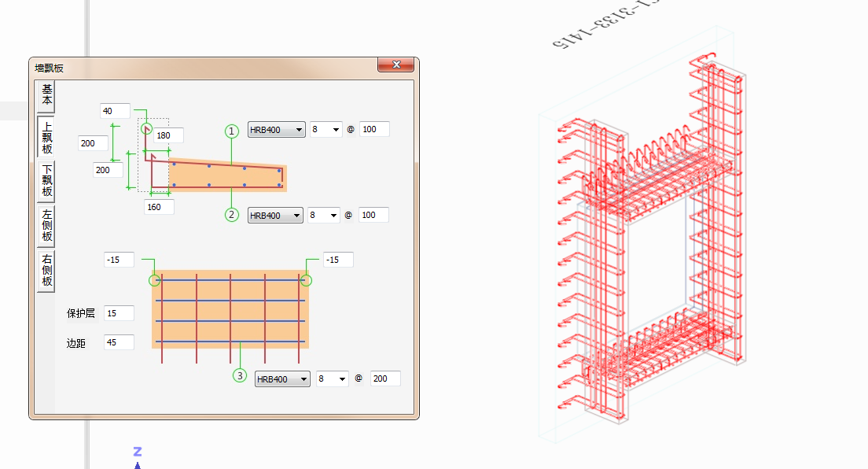
Task: Edit spacing field 100 for bar 1
Action: [x=374, y=129]
